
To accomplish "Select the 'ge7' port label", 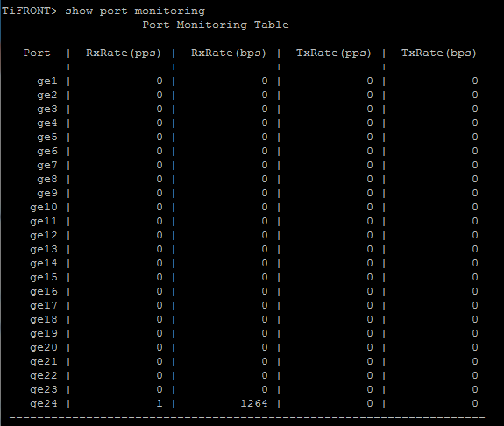I will [x=47, y=166].
